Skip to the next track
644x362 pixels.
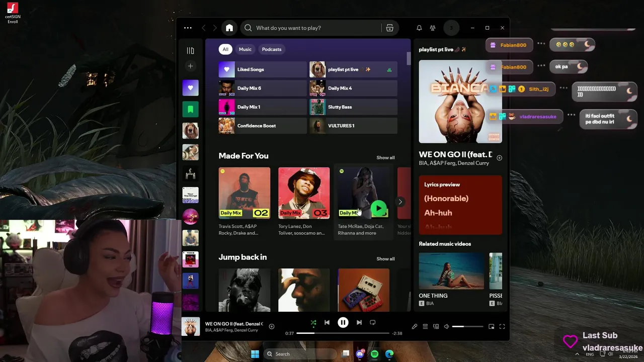coord(359,322)
